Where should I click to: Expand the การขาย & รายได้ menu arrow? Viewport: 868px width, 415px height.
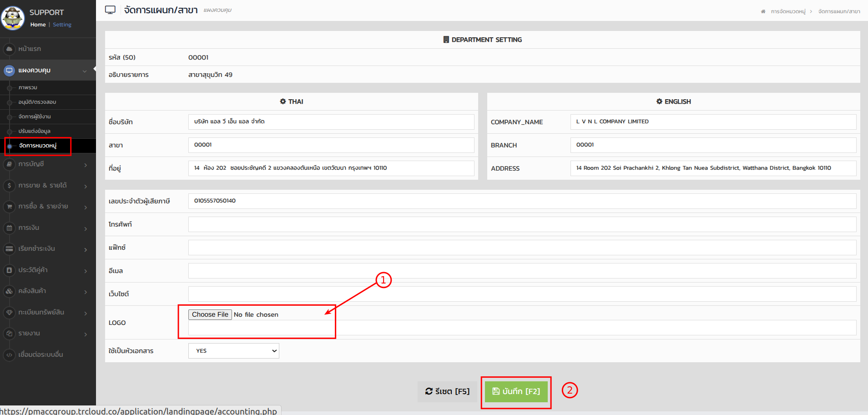click(86, 186)
